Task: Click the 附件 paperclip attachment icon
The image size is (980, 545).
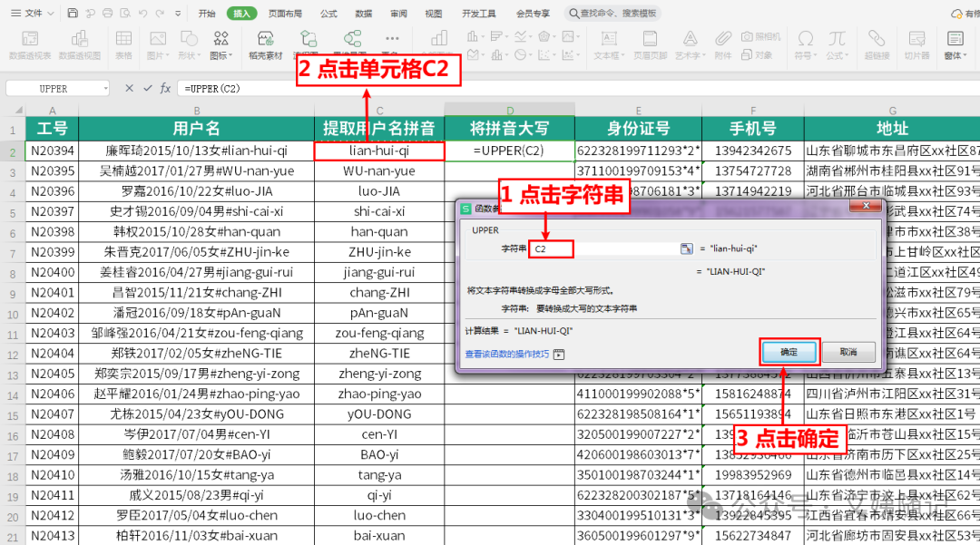Action: pos(722,39)
